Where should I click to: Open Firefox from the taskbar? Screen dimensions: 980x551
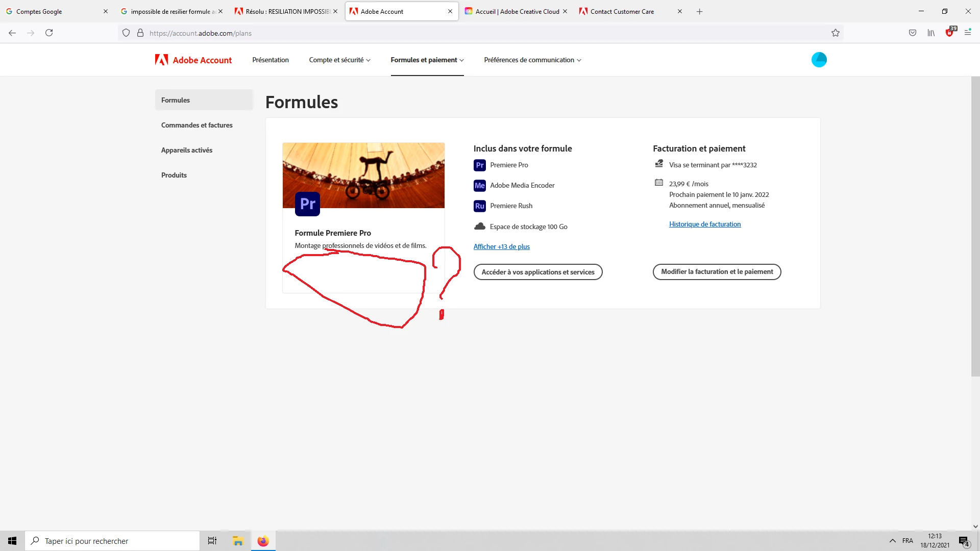263,541
